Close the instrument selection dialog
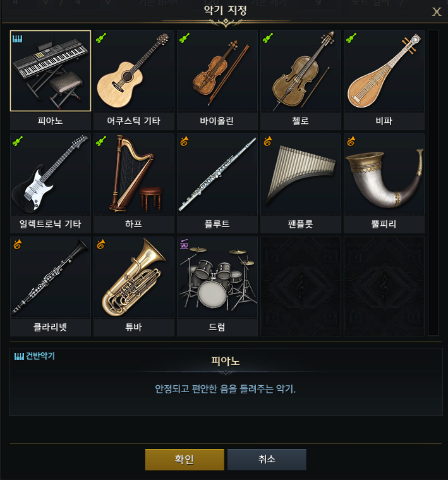The height and width of the screenshot is (480, 448). click(x=437, y=12)
